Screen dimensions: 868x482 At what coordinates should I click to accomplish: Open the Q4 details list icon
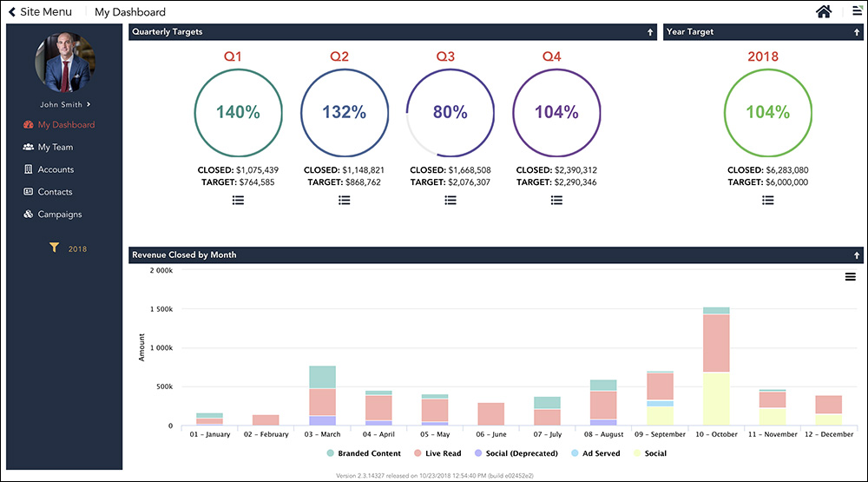[556, 200]
